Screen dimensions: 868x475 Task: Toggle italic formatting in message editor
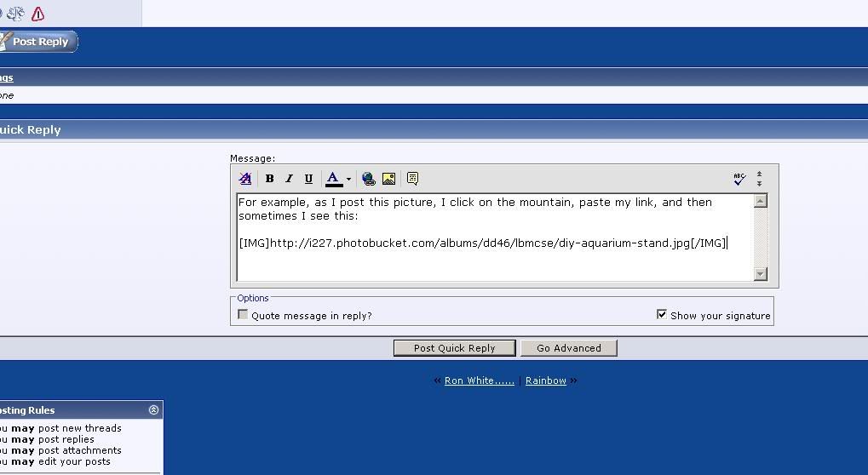[289, 179]
